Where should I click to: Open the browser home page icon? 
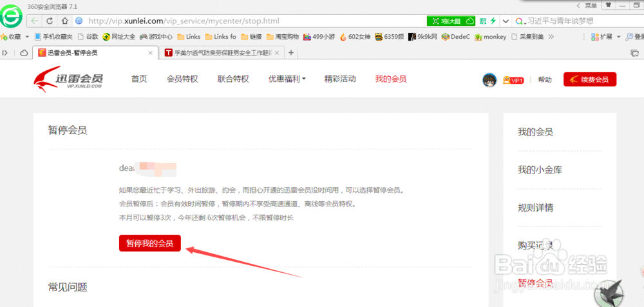pyautogui.click(x=64, y=21)
